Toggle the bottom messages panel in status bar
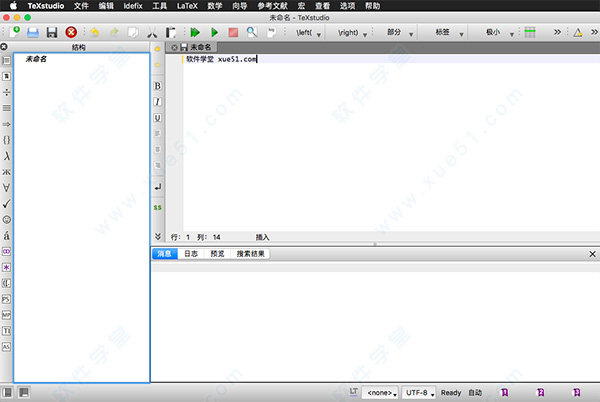The image size is (600, 402). [24, 392]
